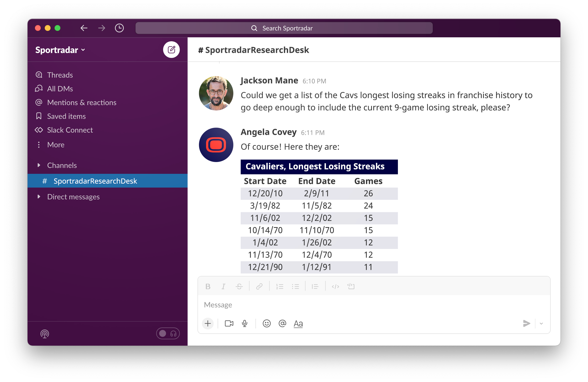
Task: Record an audio clip with the microphone icon
Action: tap(244, 324)
